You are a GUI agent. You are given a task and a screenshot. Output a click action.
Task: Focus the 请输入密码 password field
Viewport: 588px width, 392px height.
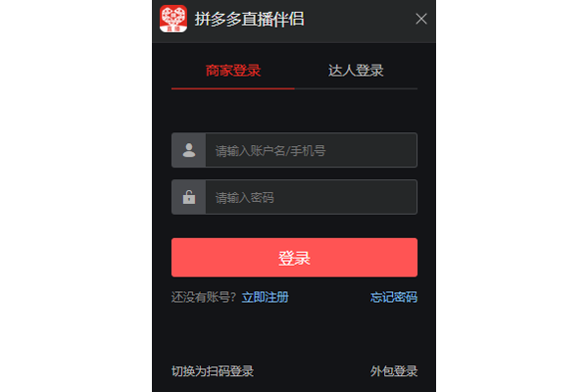pos(312,197)
